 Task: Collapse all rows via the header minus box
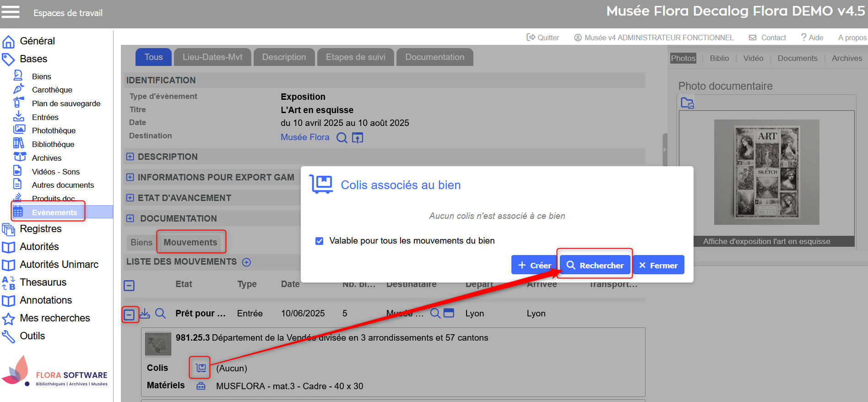129,286
